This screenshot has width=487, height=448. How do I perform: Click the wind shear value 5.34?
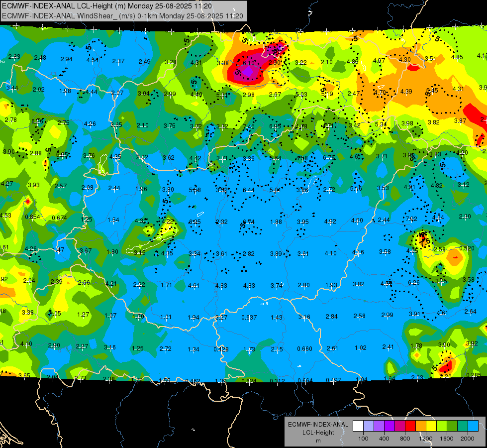point(381,124)
